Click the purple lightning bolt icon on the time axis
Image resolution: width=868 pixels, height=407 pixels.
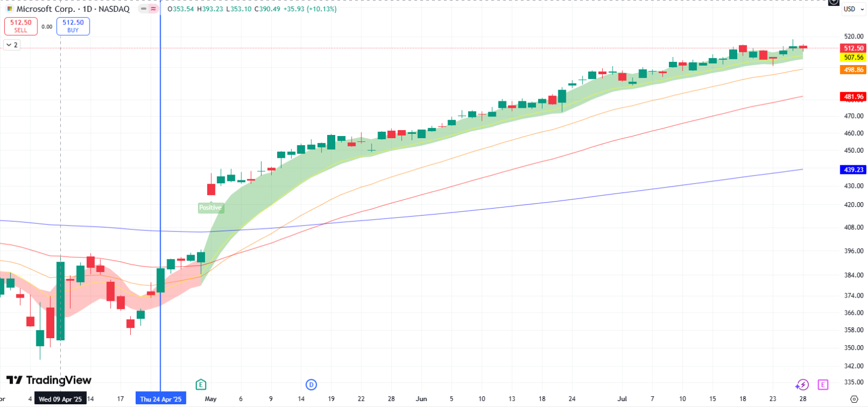[802, 385]
